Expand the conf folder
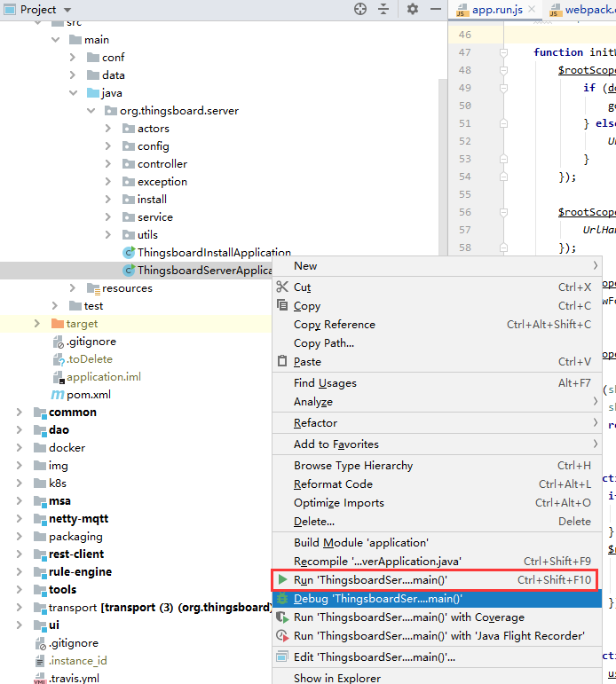This screenshot has width=616, height=684. 73,58
